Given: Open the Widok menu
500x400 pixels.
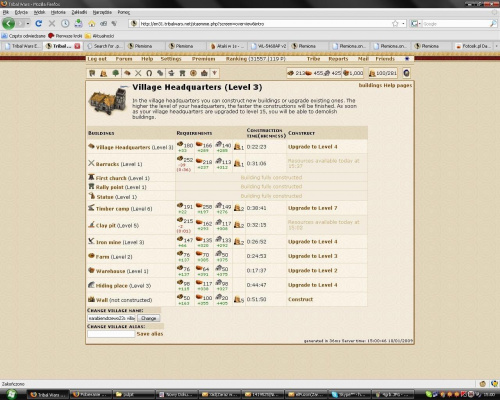Looking at the screenshot, I should point(39,12).
